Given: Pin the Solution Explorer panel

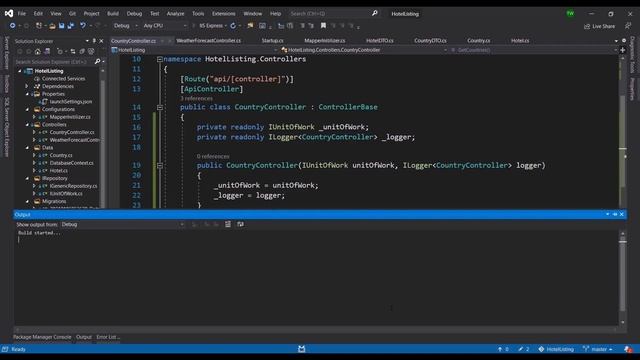Looking at the screenshot, I should 94,41.
